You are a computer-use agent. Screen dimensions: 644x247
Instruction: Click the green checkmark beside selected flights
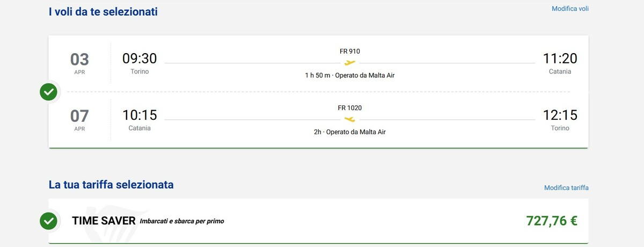tap(48, 92)
